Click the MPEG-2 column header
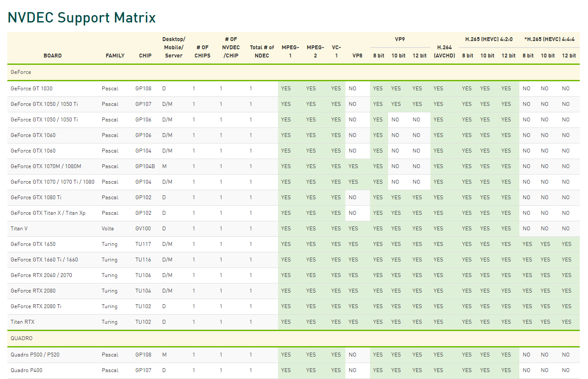 click(x=315, y=51)
